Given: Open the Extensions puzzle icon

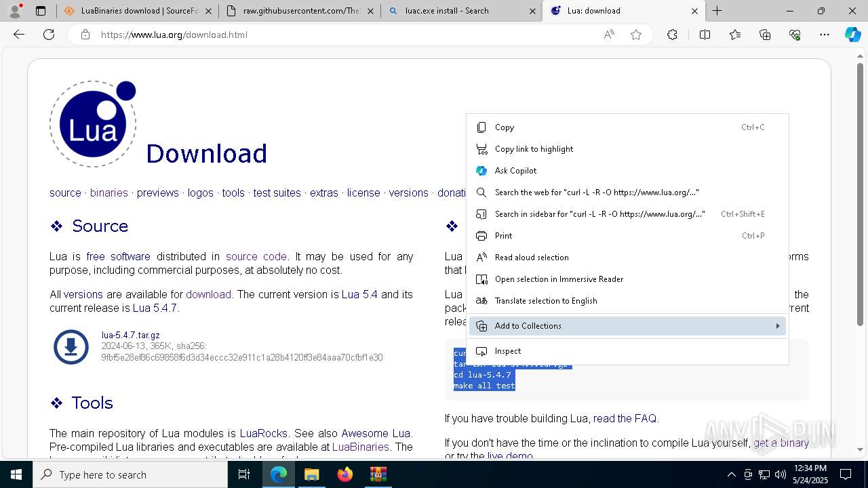Looking at the screenshot, I should 672,35.
